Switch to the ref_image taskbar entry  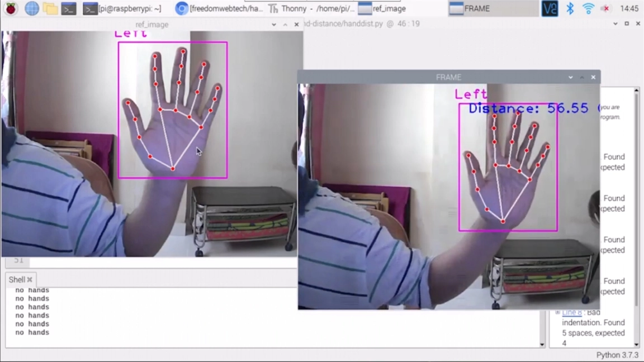click(x=382, y=8)
